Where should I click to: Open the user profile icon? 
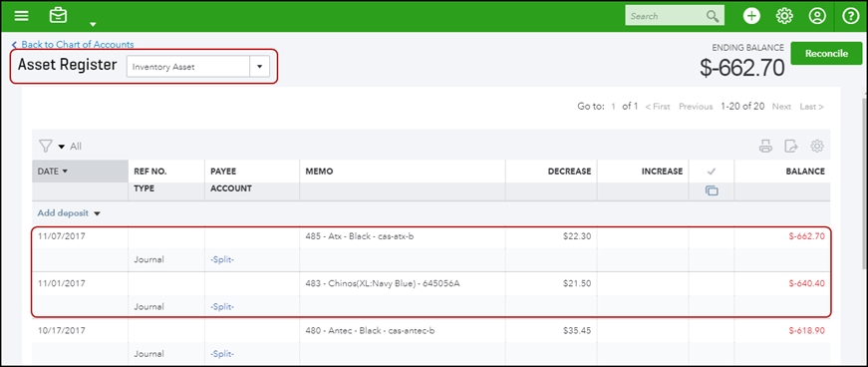(x=817, y=16)
